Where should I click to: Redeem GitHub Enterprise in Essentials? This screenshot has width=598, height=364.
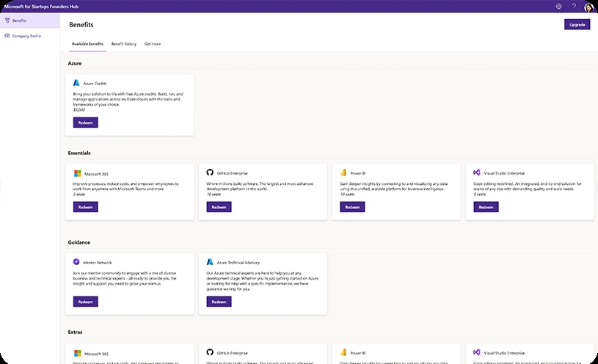[219, 207]
